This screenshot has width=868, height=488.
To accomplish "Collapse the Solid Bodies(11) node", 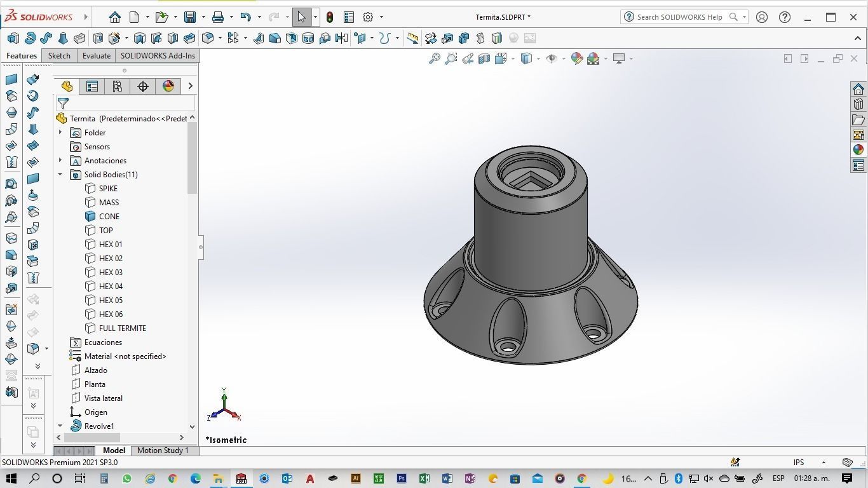I will pos(60,174).
